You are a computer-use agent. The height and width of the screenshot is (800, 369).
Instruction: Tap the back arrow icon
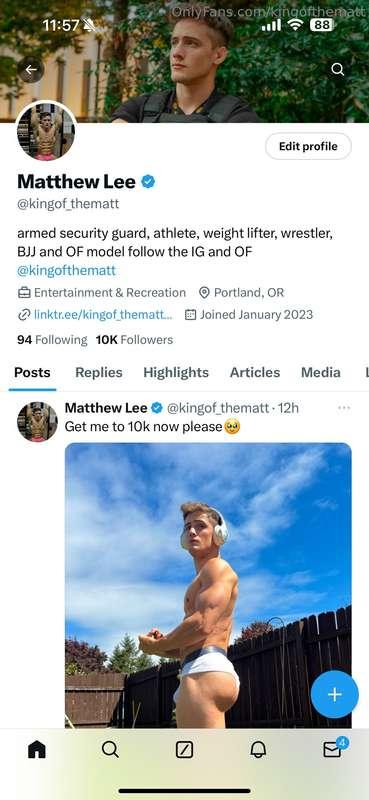click(x=31, y=69)
